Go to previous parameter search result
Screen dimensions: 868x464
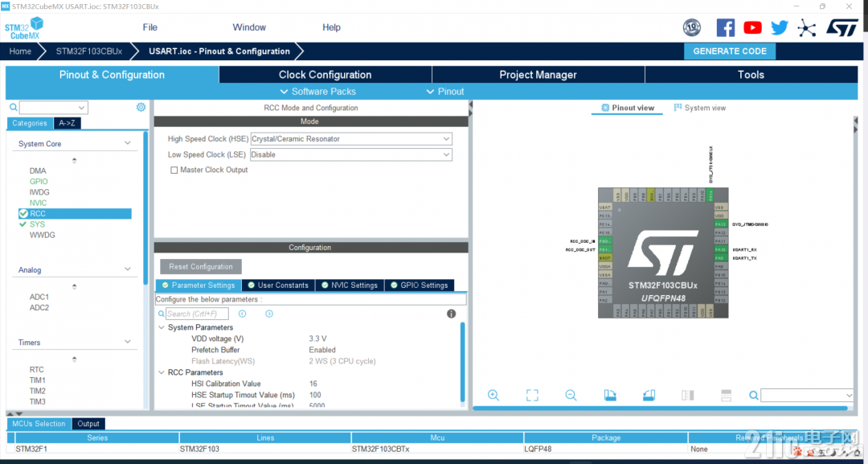242,314
